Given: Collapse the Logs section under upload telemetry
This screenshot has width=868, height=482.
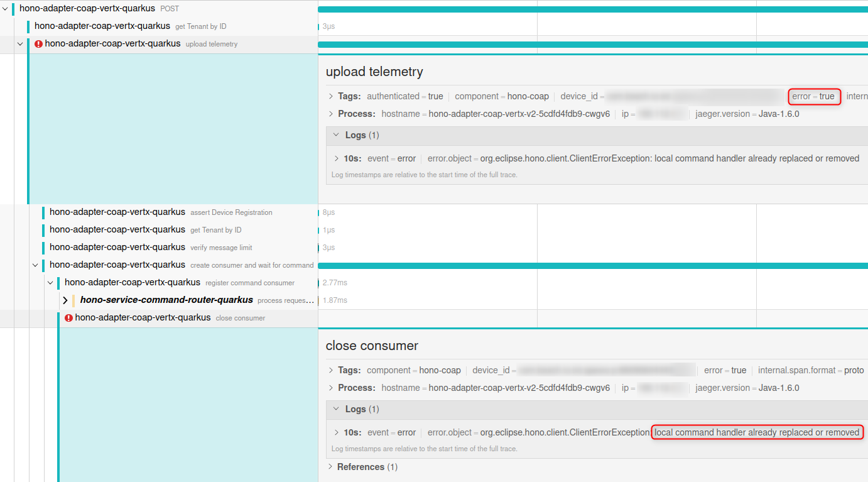Looking at the screenshot, I should 336,134.
